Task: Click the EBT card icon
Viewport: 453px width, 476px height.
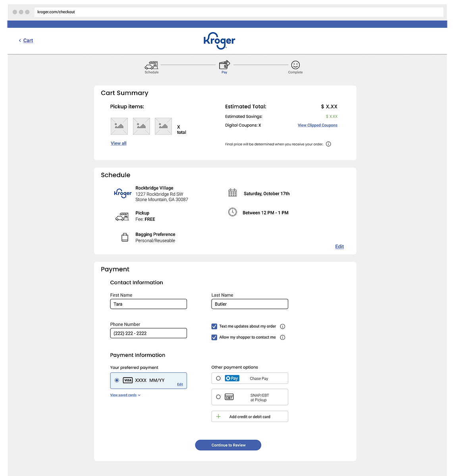Action: 229,397
